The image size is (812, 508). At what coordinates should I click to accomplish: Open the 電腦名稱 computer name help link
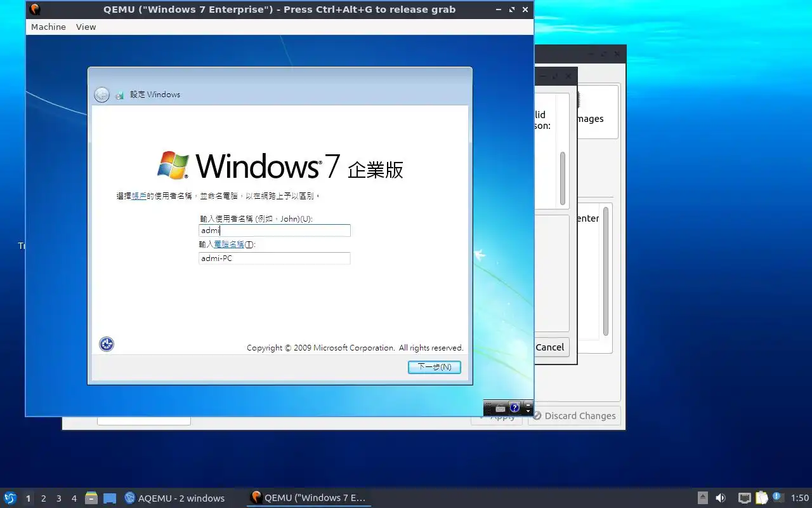pos(228,244)
